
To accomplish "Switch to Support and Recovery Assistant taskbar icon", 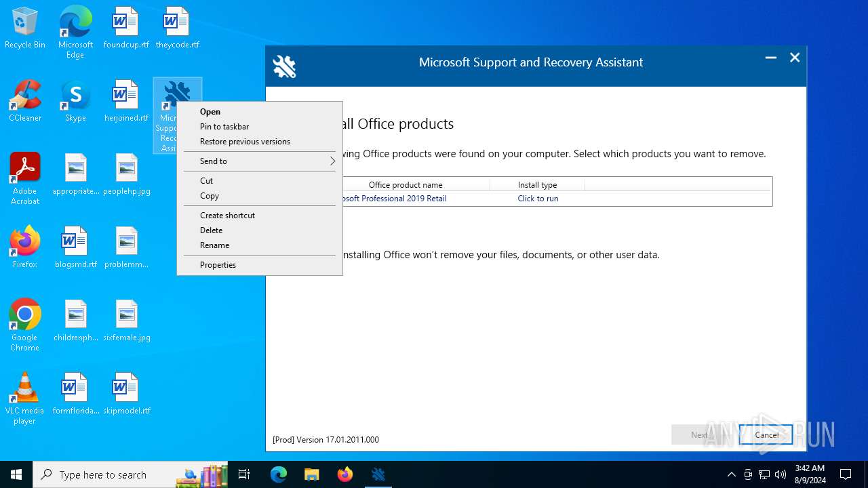I will (x=378, y=474).
